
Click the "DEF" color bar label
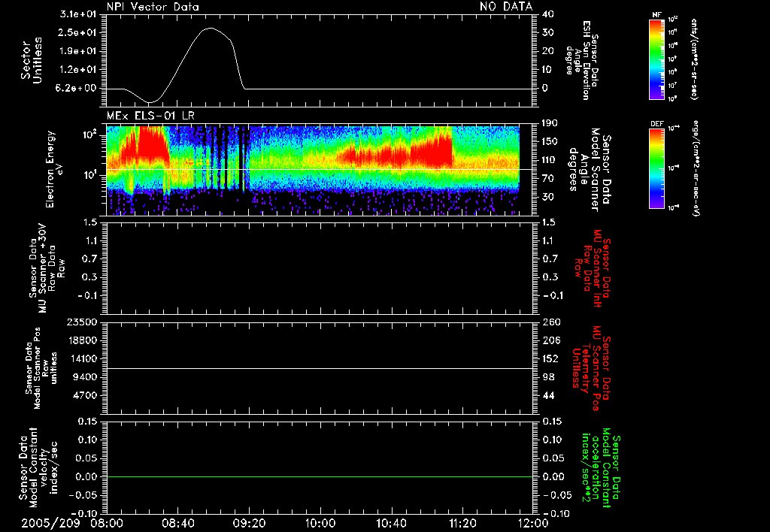coord(657,124)
